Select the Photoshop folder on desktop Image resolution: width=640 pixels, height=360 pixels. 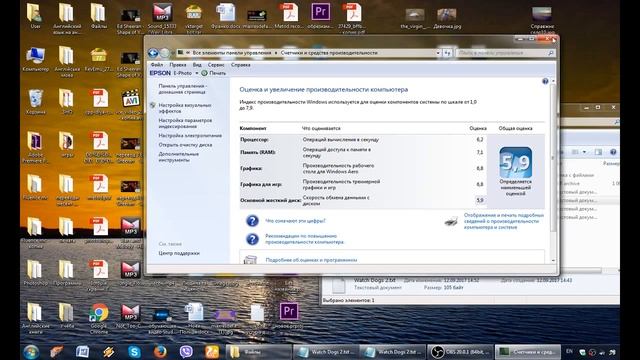(x=35, y=272)
